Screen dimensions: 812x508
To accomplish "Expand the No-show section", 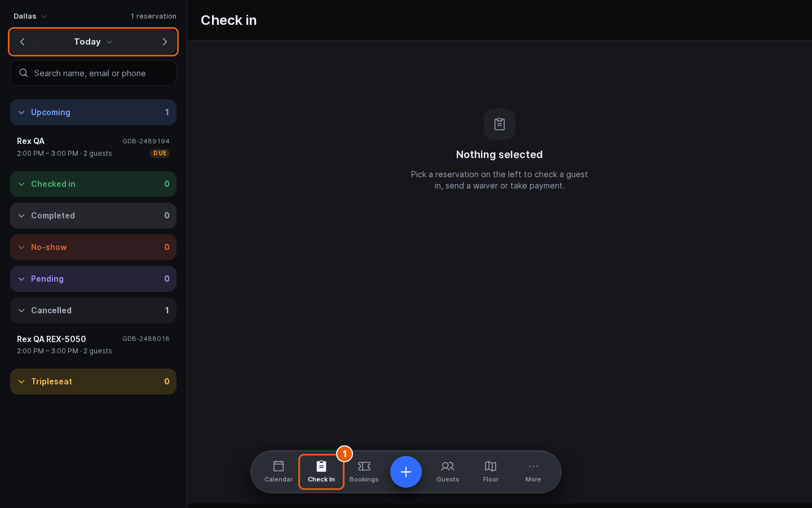I will pos(93,247).
